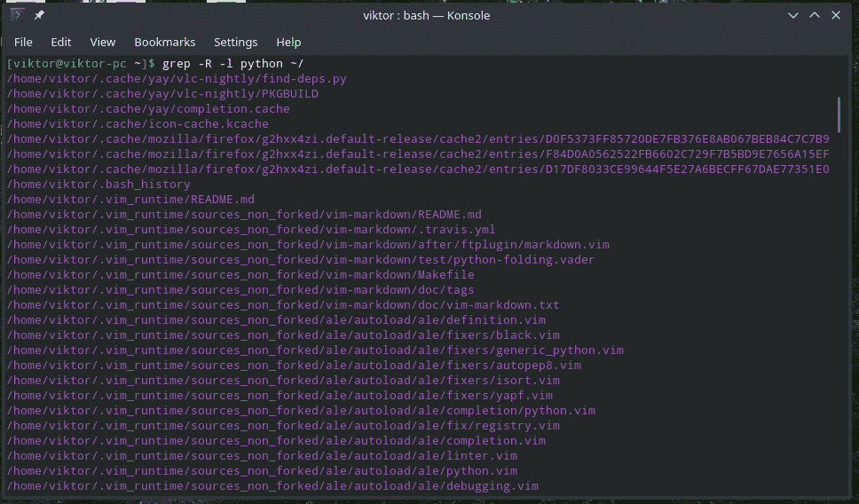
Task: Open the File menu
Action: pos(23,43)
